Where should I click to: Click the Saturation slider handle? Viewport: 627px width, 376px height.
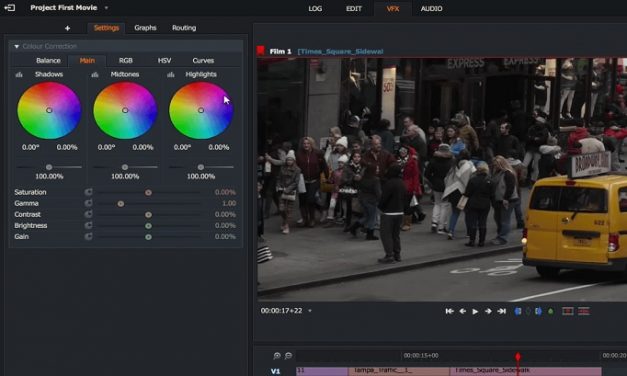[x=148, y=192]
